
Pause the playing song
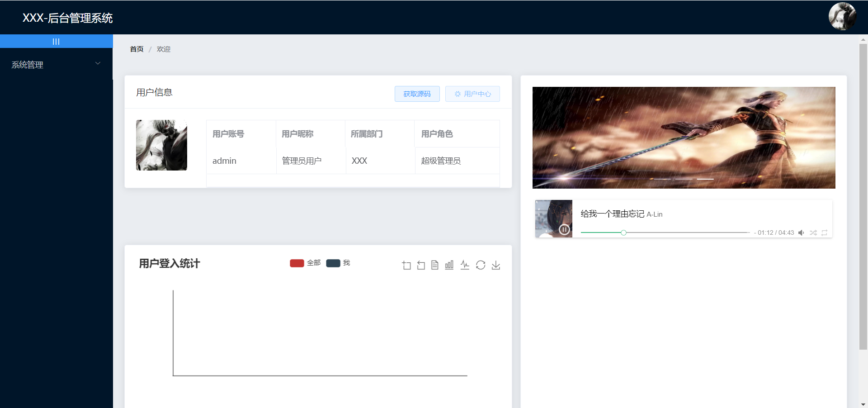(564, 229)
